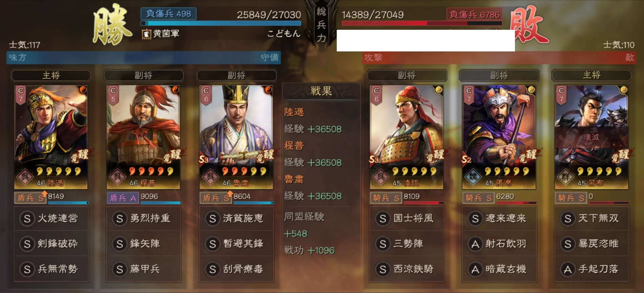This screenshot has width=644, height=293.
Task: Select the 西涼鉄騎 skill on 凌統
Action: (x=407, y=269)
